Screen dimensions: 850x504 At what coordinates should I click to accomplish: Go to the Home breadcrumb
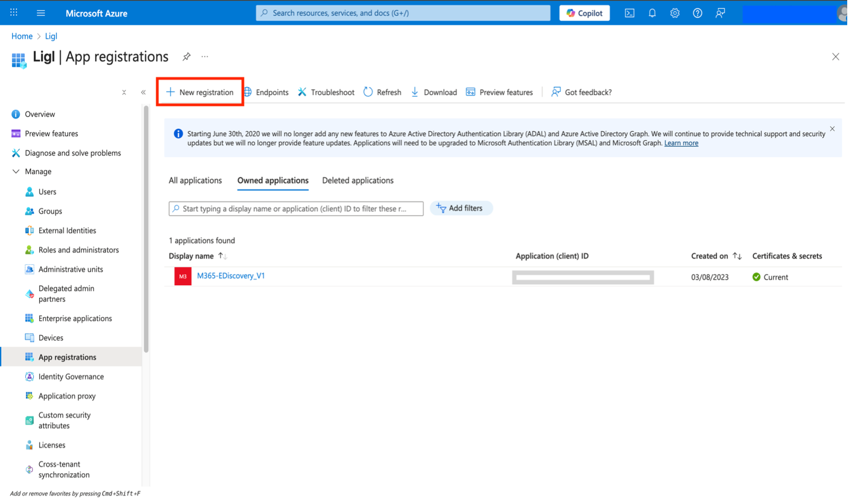[22, 36]
